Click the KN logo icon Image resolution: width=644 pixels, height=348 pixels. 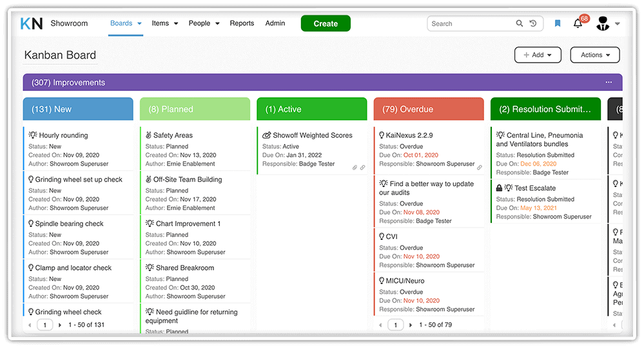(x=32, y=23)
